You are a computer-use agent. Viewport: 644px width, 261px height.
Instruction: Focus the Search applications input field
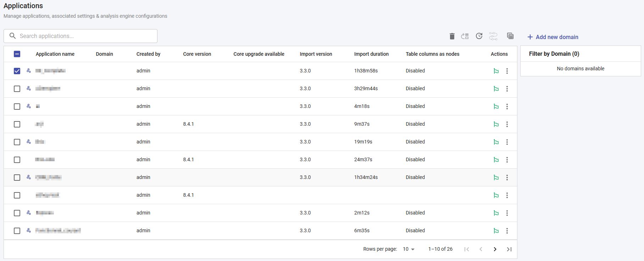point(85,36)
